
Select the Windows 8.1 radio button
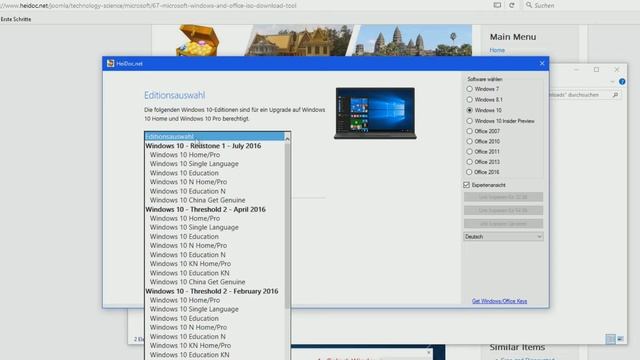469,100
